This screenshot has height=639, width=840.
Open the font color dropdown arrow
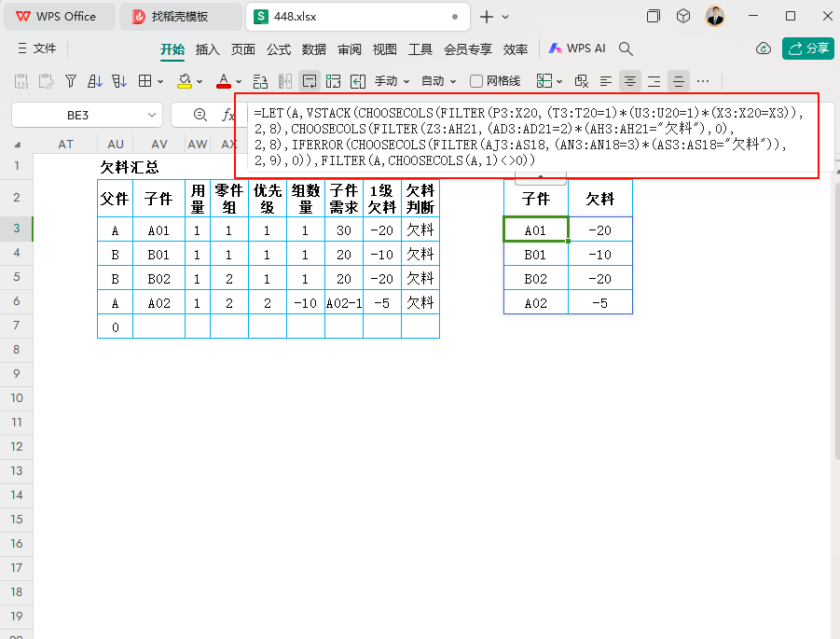239,81
